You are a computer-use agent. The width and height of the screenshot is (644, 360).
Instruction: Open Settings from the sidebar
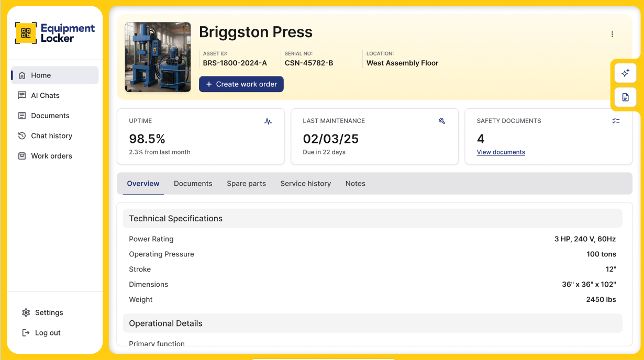click(49, 312)
